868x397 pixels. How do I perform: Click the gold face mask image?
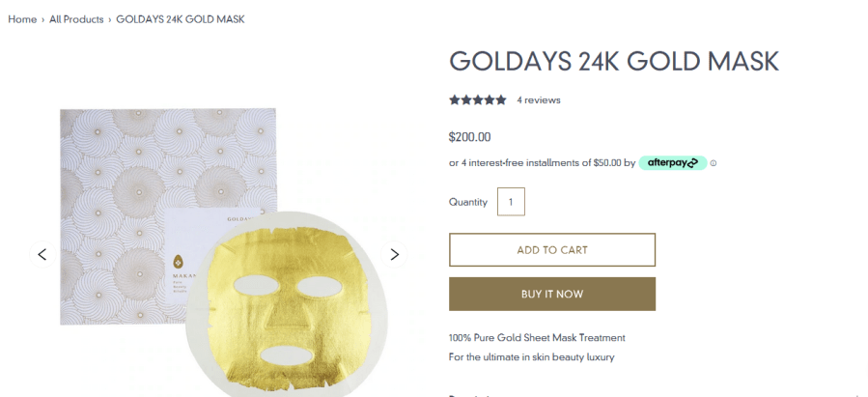pyautogui.click(x=289, y=299)
